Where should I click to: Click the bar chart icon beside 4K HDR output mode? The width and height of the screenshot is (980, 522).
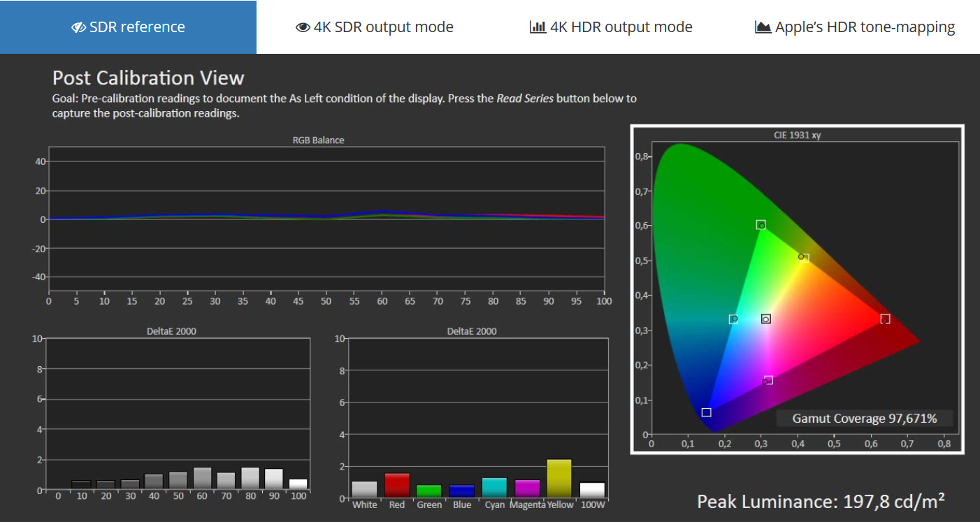tap(538, 27)
